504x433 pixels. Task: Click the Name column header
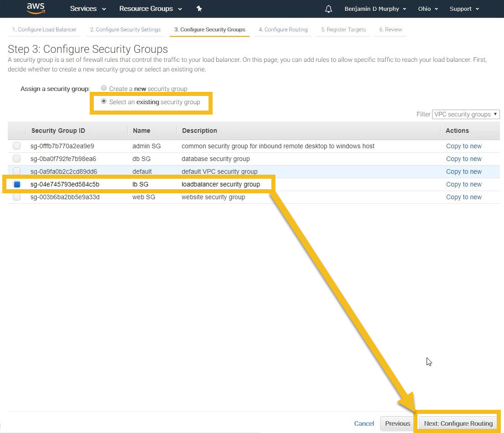142,131
